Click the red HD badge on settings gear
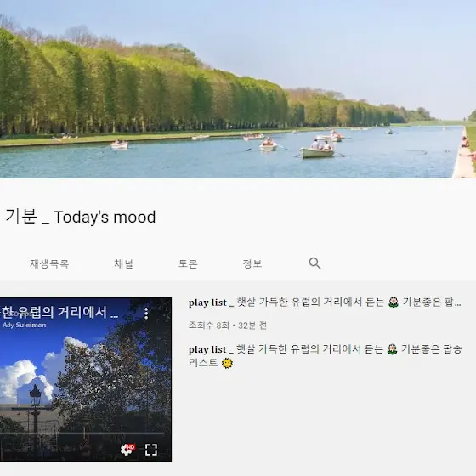Screen dimensions: 476x476 coord(131,447)
